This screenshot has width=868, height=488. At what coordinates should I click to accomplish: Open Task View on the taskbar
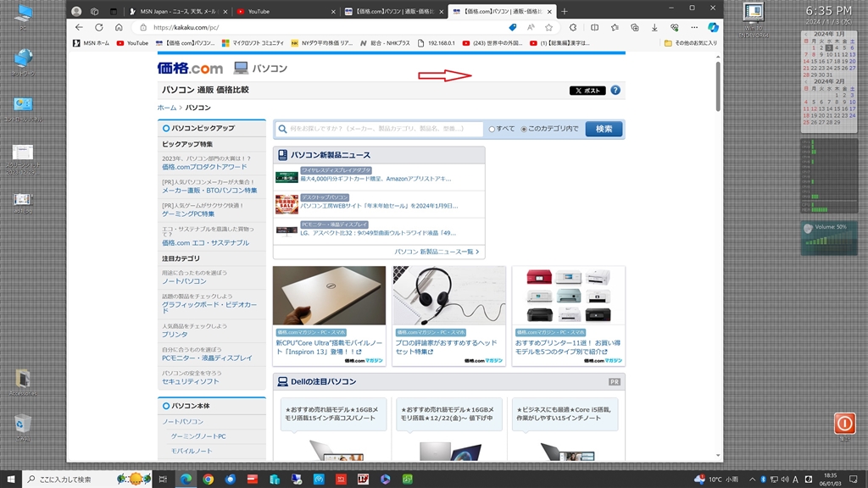click(x=163, y=480)
